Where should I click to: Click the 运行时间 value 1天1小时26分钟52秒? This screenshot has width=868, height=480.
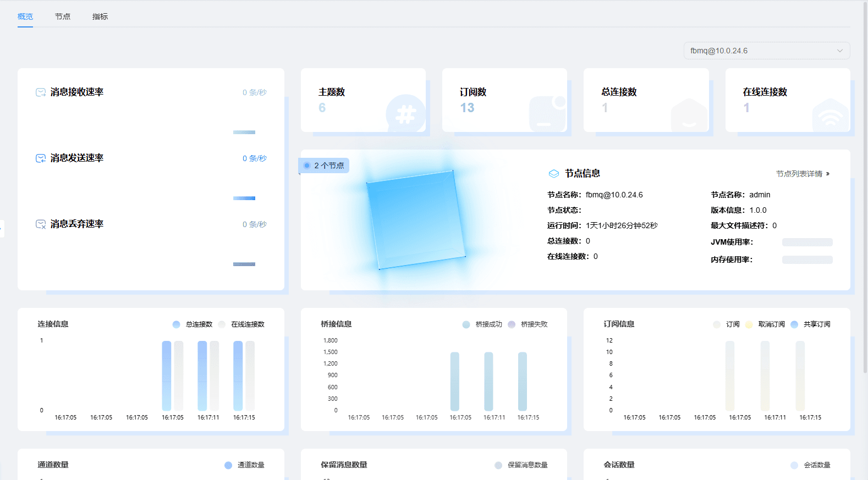(x=622, y=225)
